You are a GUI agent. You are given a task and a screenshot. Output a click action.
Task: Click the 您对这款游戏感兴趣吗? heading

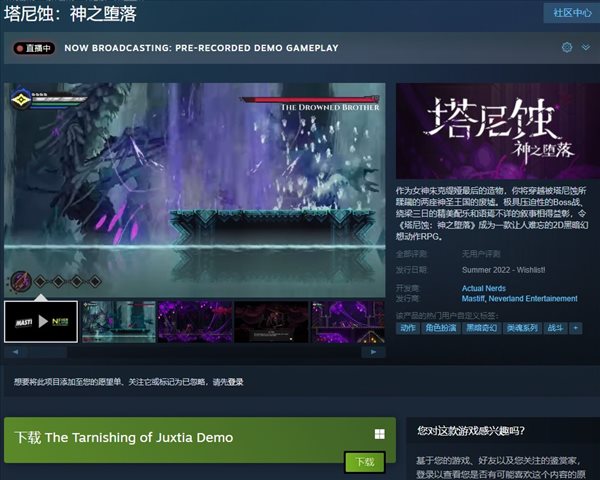pos(471,431)
